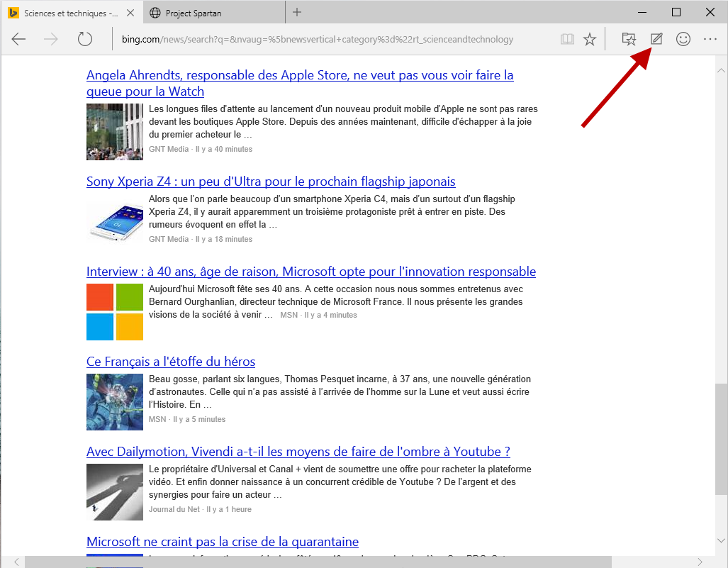The width and height of the screenshot is (728, 568).
Task: Click 'GNT Media · Il y a 40 minutes'
Action: [201, 149]
